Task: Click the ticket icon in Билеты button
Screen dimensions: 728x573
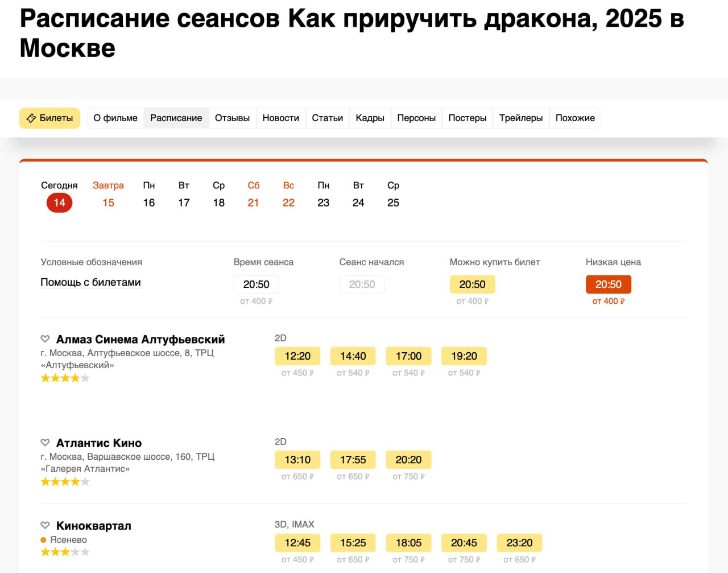Action: (31, 118)
